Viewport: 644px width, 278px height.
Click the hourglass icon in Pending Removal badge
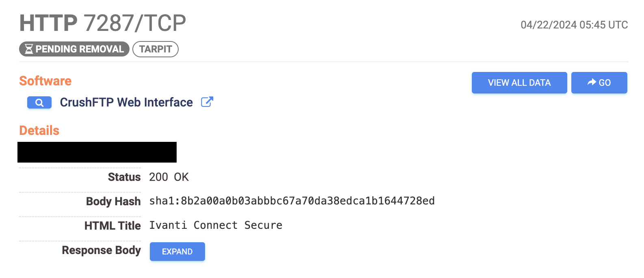point(29,49)
